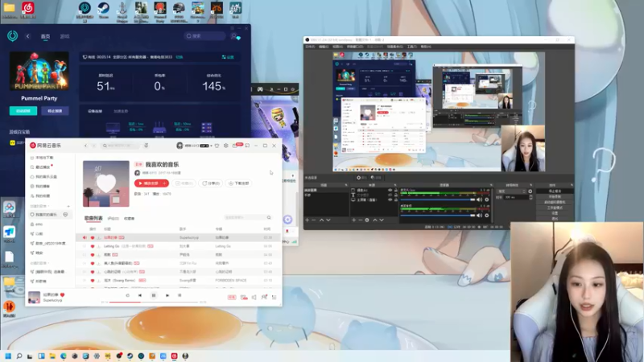This screenshot has height=362, width=644.
Task: Select the song list tab
Action: click(93, 218)
